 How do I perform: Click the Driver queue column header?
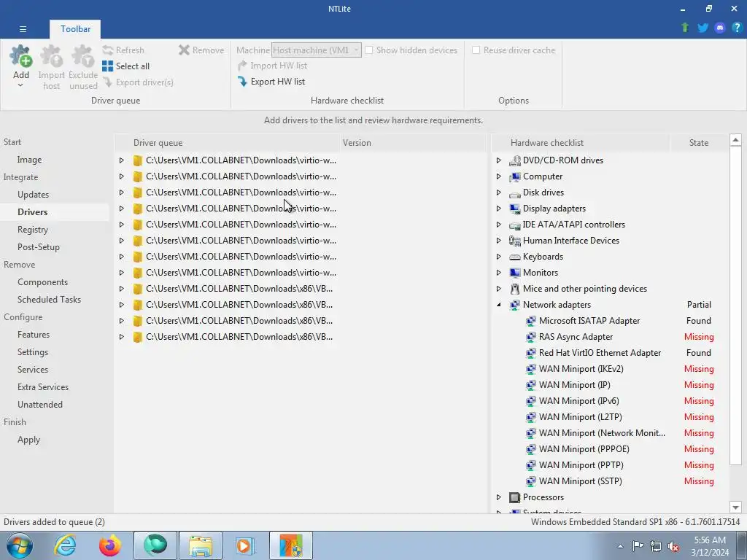pos(227,143)
